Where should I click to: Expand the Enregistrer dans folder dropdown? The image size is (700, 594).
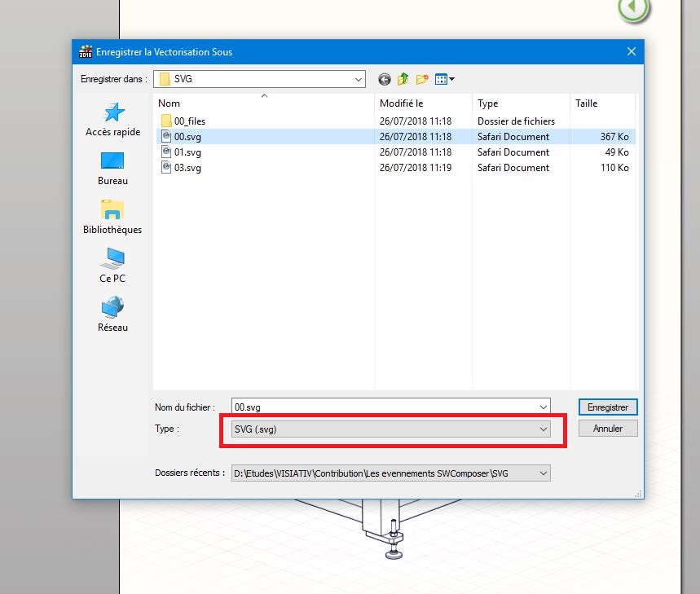click(x=358, y=79)
